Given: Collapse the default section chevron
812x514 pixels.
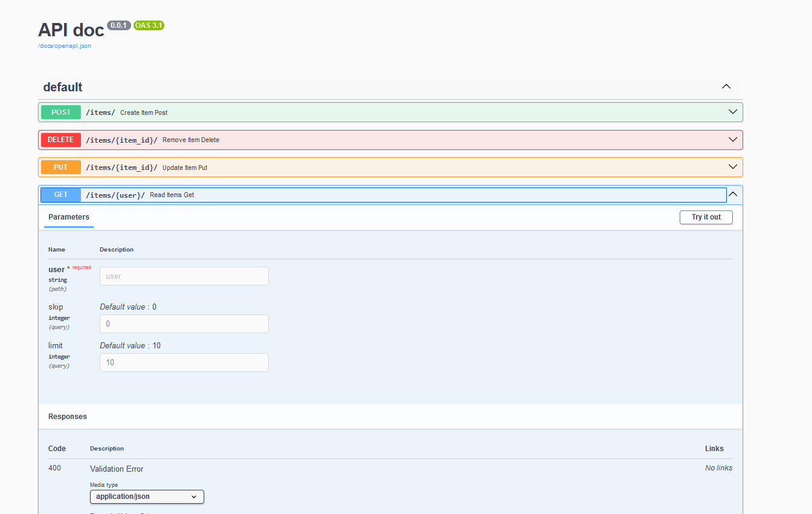Looking at the screenshot, I should click(726, 87).
